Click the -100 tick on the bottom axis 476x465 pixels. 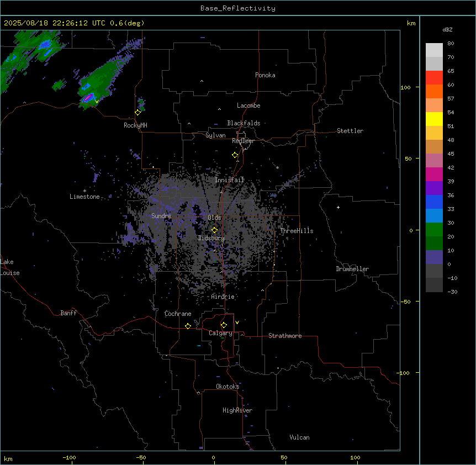pos(69,457)
